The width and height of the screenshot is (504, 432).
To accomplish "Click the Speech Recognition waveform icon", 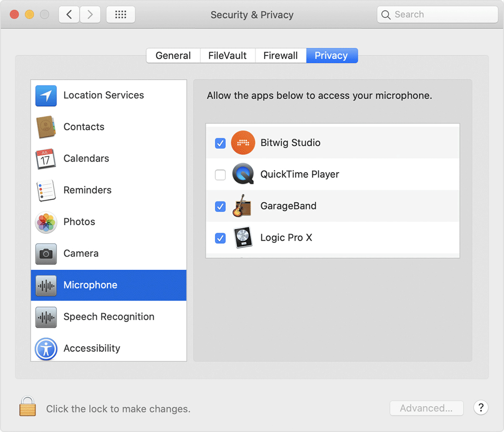I will [x=46, y=317].
